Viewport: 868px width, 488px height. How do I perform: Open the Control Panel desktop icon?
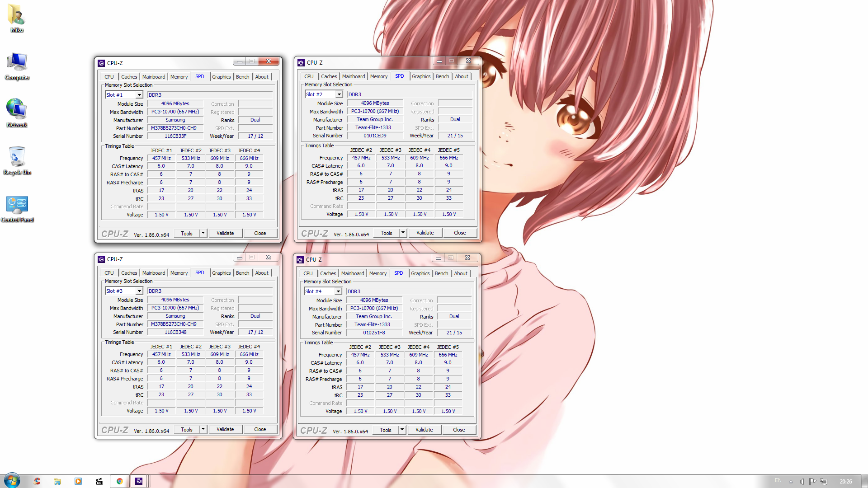17,208
